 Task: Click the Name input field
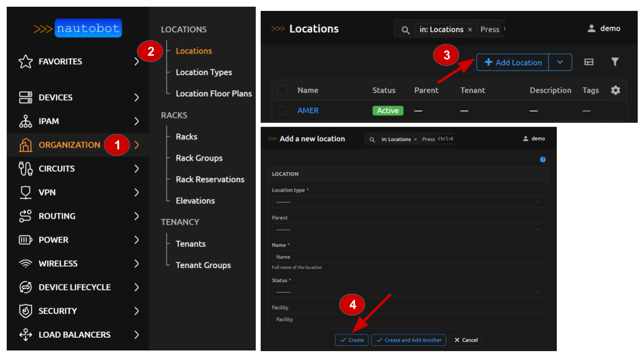click(408, 257)
